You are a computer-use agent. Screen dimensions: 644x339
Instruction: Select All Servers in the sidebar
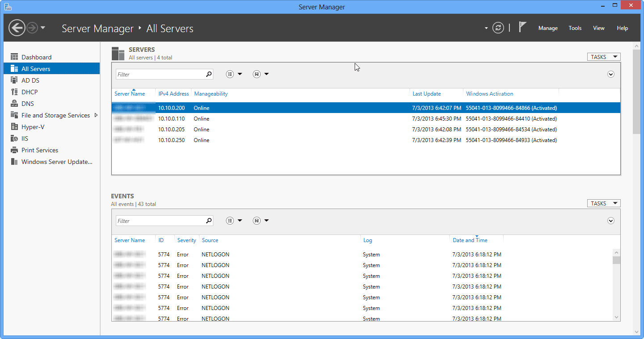pyautogui.click(x=52, y=69)
